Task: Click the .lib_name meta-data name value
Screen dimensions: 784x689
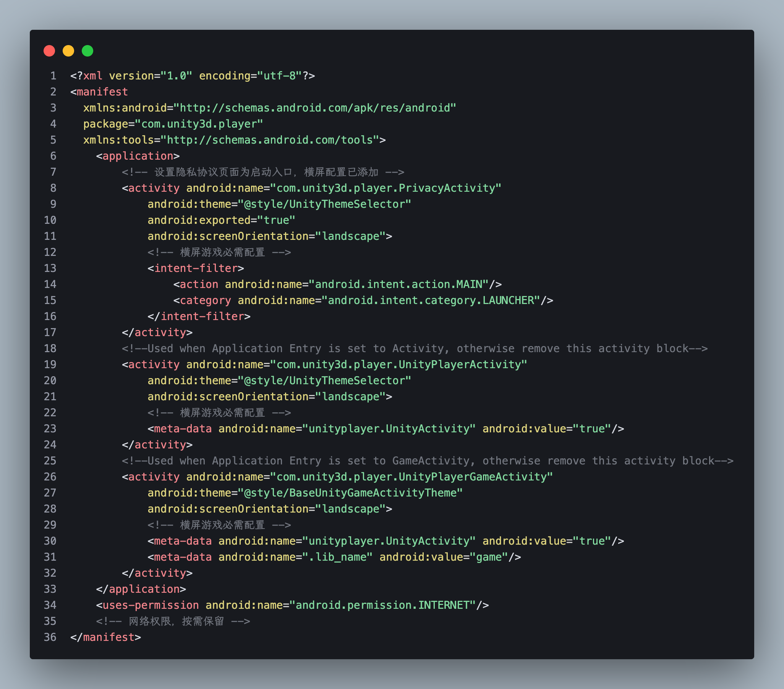Action: click(x=337, y=557)
